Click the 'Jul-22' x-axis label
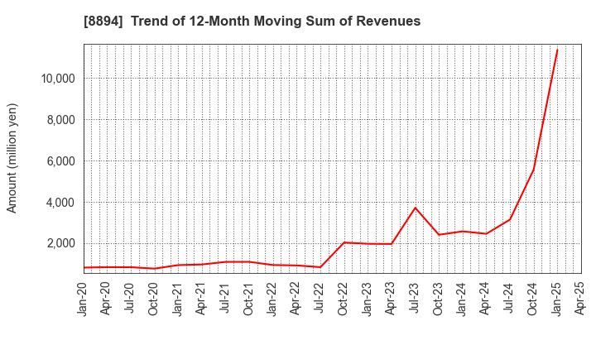Screen dimensions: 596x364 pyautogui.click(x=320, y=298)
